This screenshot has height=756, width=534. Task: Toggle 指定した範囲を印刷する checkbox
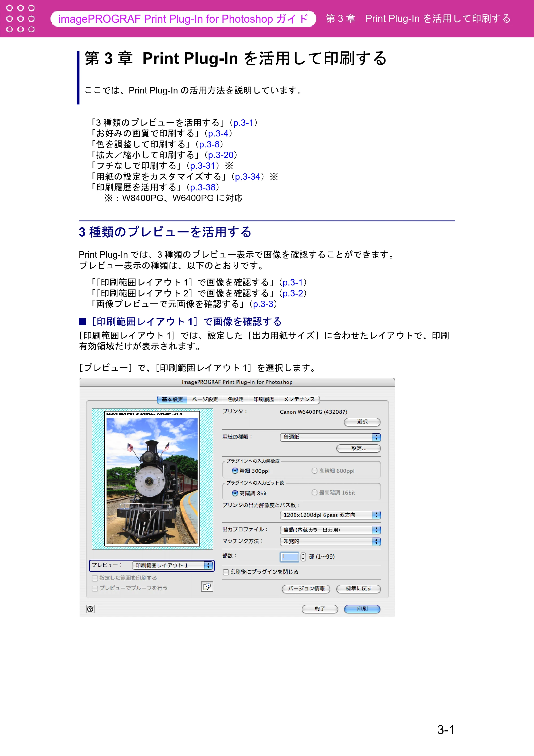pyautogui.click(x=95, y=578)
